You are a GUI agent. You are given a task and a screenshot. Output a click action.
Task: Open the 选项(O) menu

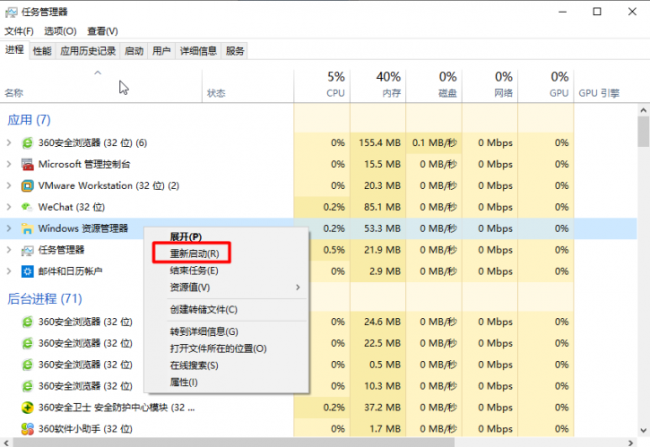click(61, 31)
